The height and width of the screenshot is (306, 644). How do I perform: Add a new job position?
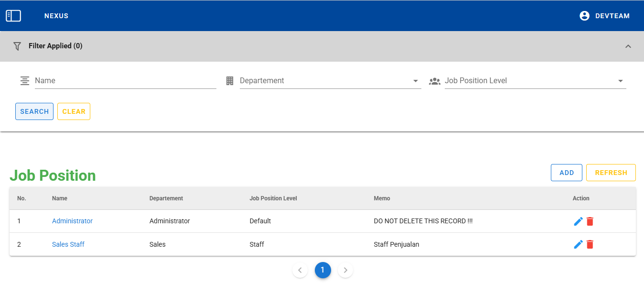(x=566, y=173)
